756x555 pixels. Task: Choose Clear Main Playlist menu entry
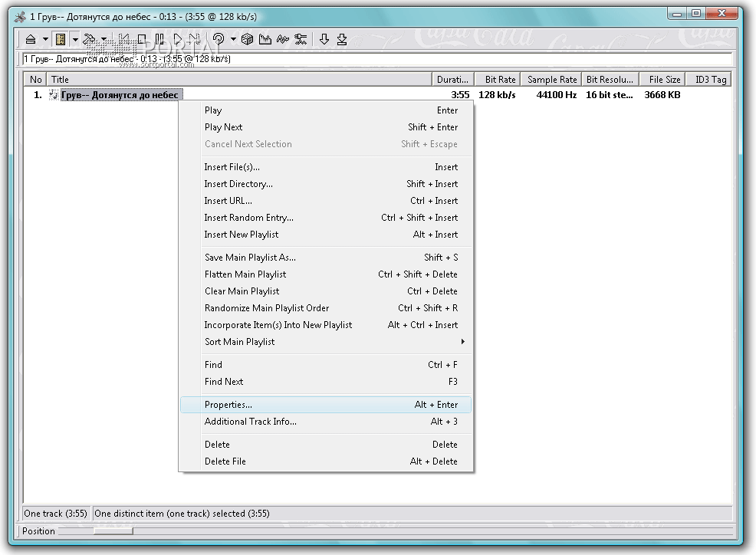coord(326,291)
